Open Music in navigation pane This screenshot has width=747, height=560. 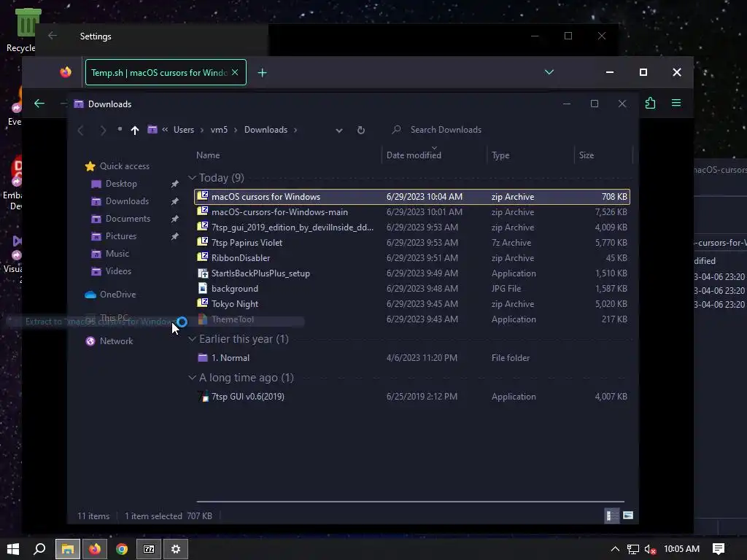117,253
